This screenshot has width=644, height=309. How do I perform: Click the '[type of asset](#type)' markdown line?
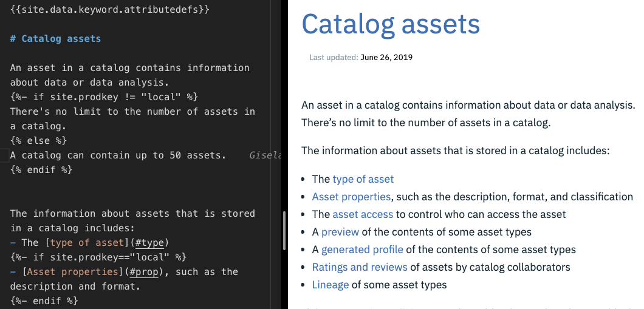(89, 242)
